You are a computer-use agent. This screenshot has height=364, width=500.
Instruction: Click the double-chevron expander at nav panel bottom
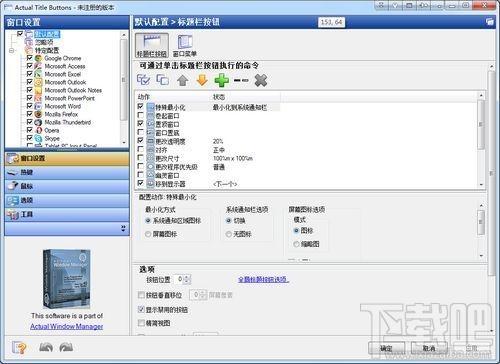tap(123, 229)
